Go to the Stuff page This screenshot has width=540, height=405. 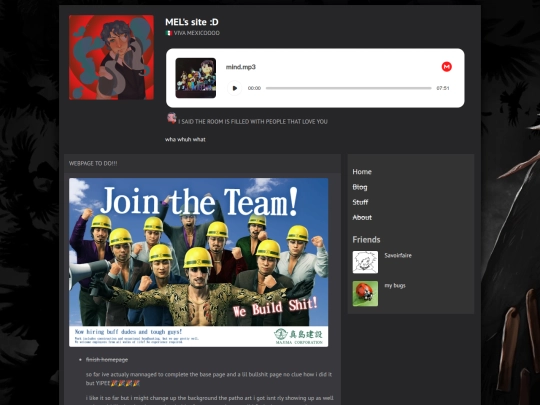click(x=360, y=202)
